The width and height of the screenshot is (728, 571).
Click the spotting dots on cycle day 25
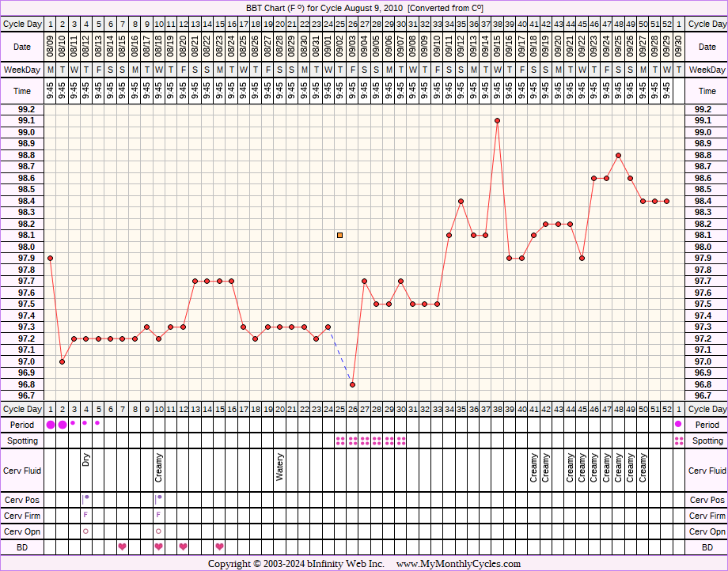click(340, 441)
